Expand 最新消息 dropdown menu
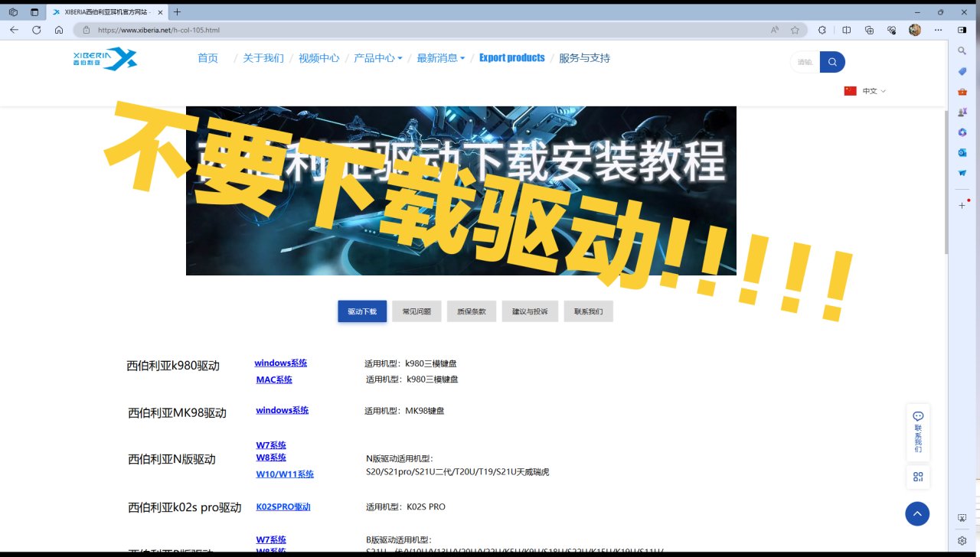Image resolution: width=980 pixels, height=557 pixels. coord(441,58)
